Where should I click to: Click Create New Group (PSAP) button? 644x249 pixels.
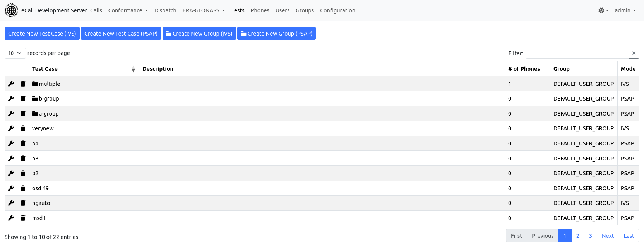(x=276, y=34)
